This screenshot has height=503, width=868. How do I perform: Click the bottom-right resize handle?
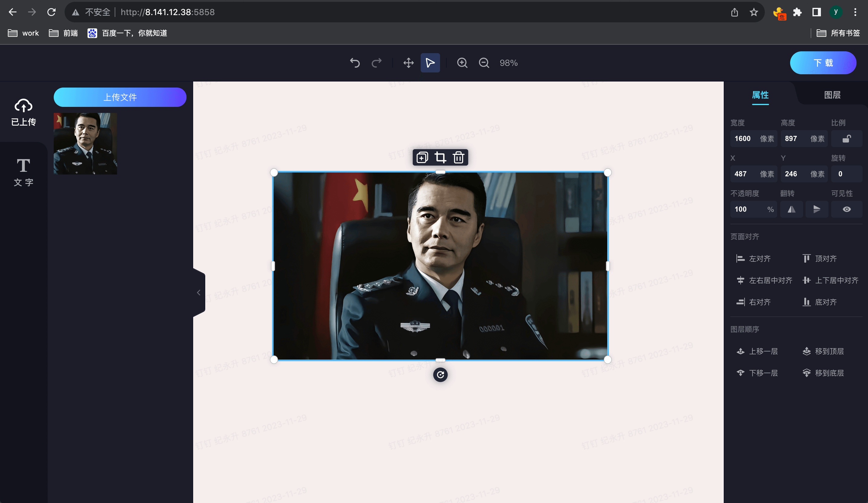(608, 360)
